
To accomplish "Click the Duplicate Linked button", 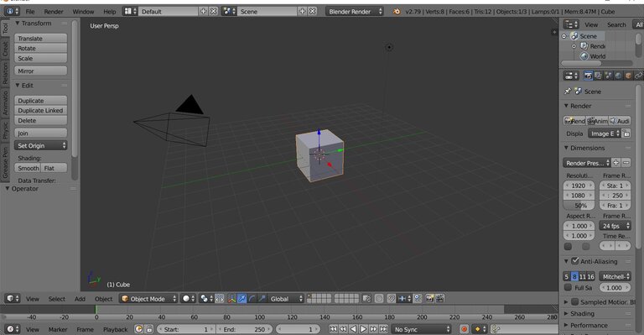I will (x=40, y=110).
